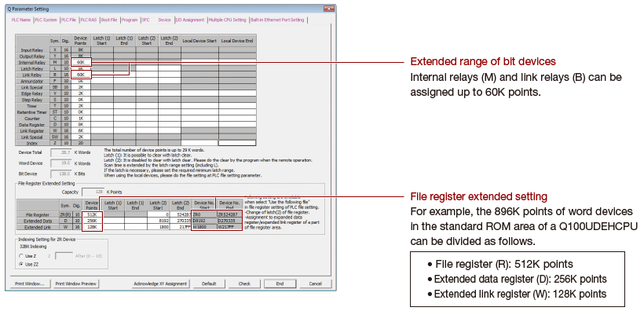Click Internal Relay device points field
Image resolution: width=644 pixels, height=311 pixels.
click(x=80, y=63)
